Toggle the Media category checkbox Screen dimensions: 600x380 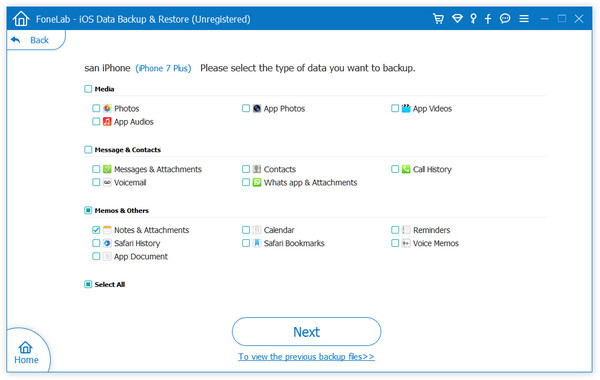click(x=88, y=89)
